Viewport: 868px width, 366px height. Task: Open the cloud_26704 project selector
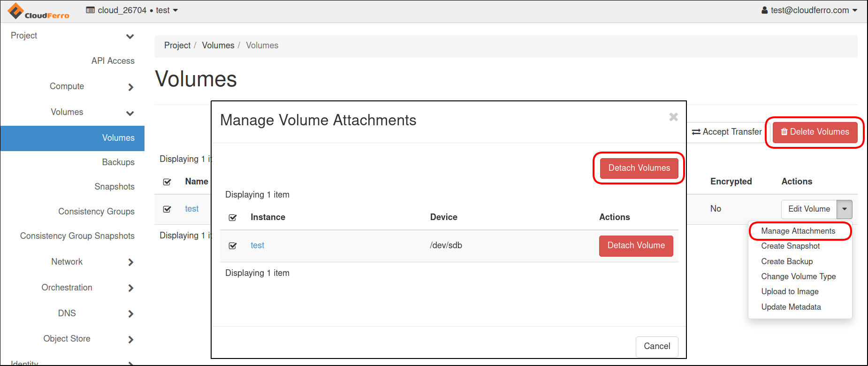[x=132, y=10]
